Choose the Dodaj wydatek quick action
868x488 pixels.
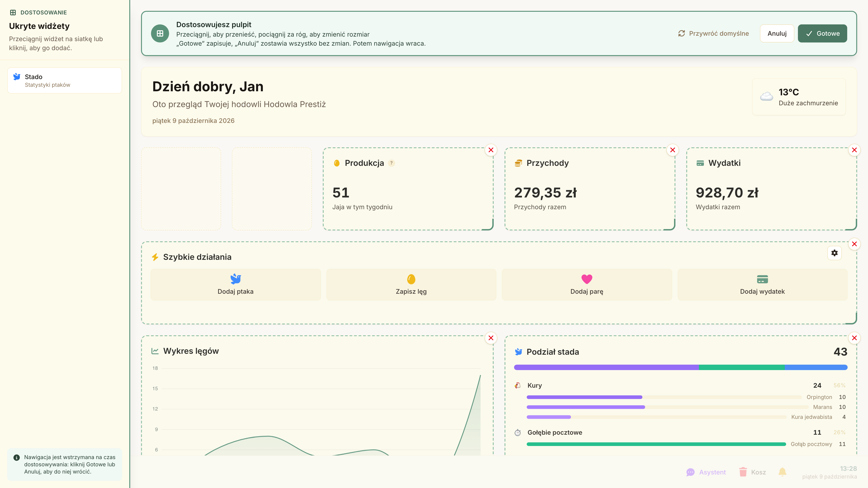[762, 285]
